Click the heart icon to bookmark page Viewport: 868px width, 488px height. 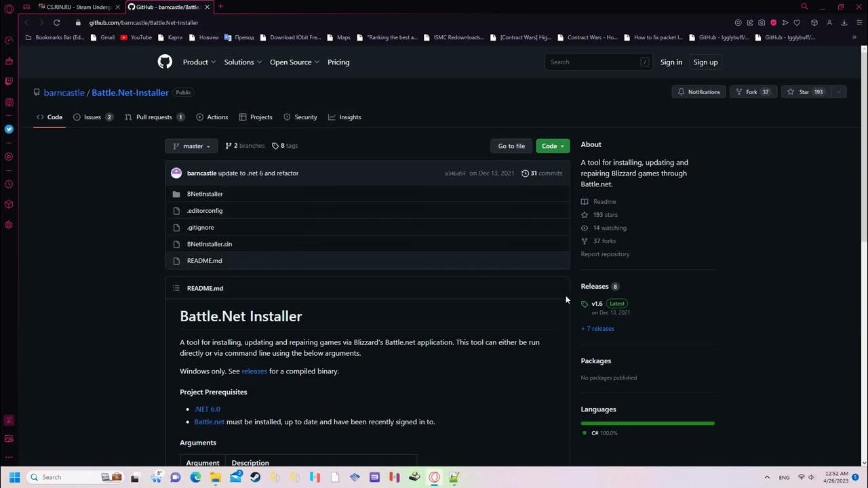pos(797,22)
